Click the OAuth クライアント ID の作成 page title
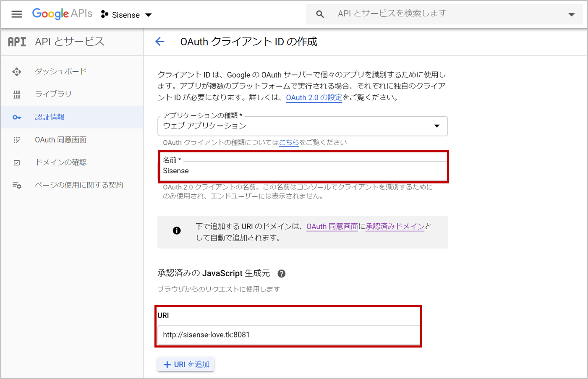 coord(248,42)
